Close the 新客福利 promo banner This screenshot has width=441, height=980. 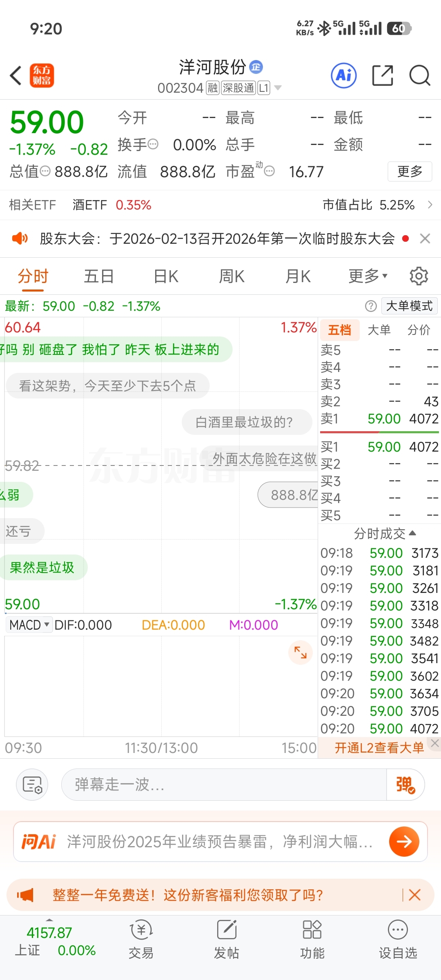pyautogui.click(x=414, y=895)
